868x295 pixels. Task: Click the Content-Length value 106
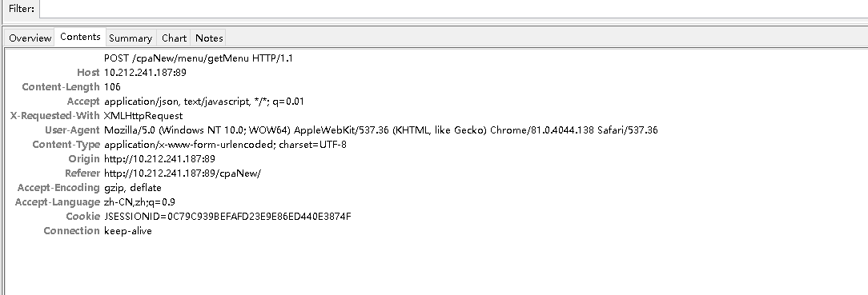pyautogui.click(x=112, y=86)
